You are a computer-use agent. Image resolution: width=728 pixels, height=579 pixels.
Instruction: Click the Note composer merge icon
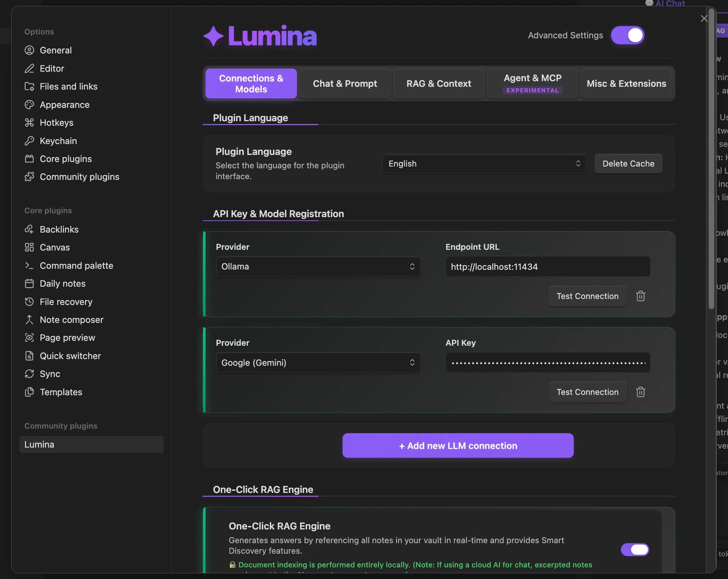tap(29, 320)
